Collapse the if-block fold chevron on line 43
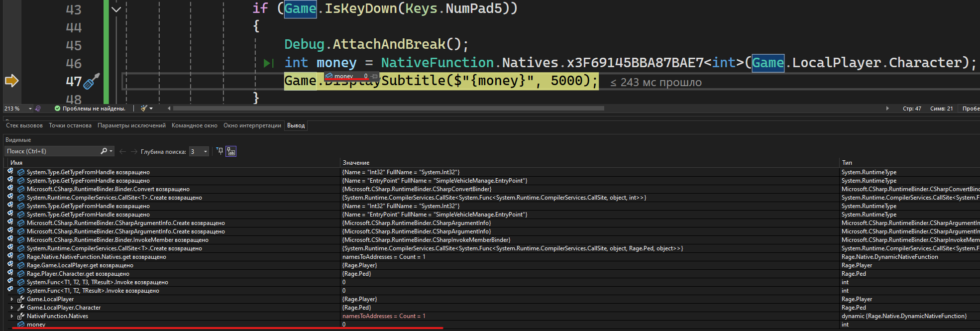 tap(116, 9)
